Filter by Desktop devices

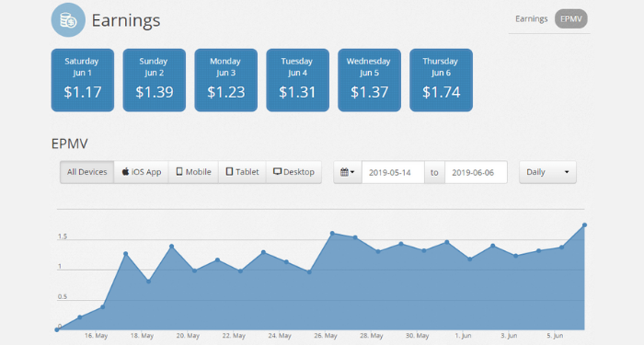coord(293,172)
